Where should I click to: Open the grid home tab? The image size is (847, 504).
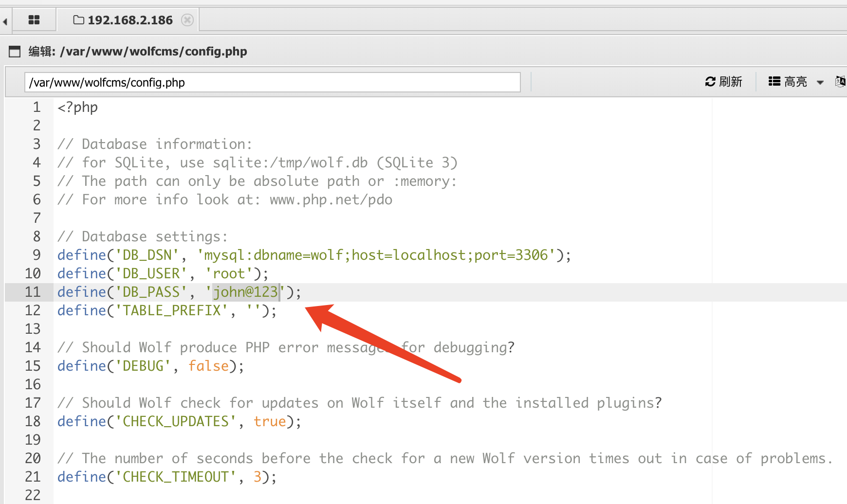pos(34,20)
